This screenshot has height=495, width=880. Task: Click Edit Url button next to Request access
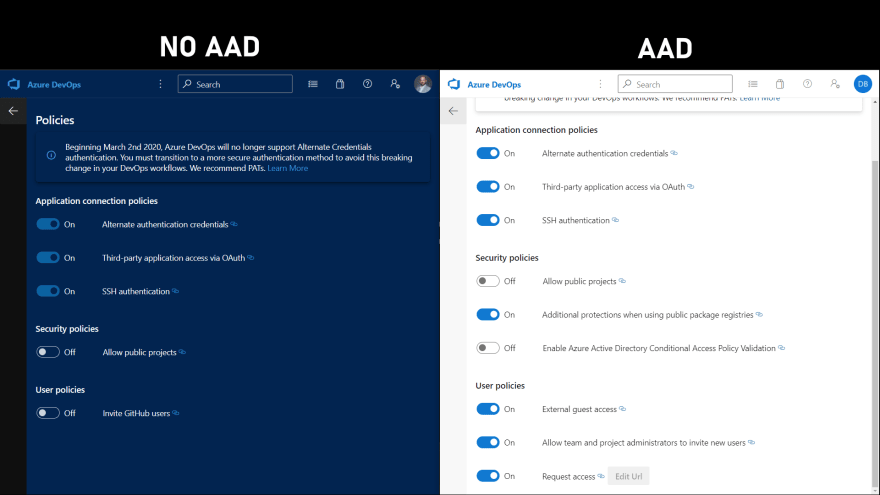pyautogui.click(x=629, y=476)
